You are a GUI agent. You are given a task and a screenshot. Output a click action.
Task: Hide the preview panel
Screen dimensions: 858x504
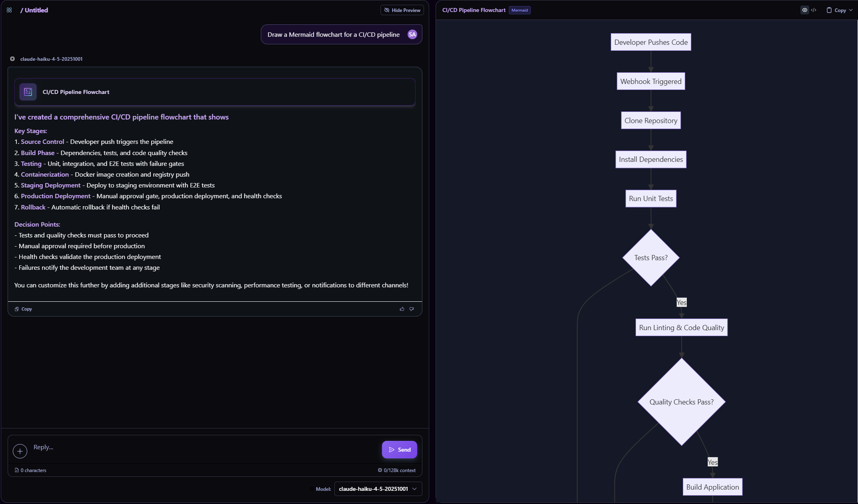point(402,10)
